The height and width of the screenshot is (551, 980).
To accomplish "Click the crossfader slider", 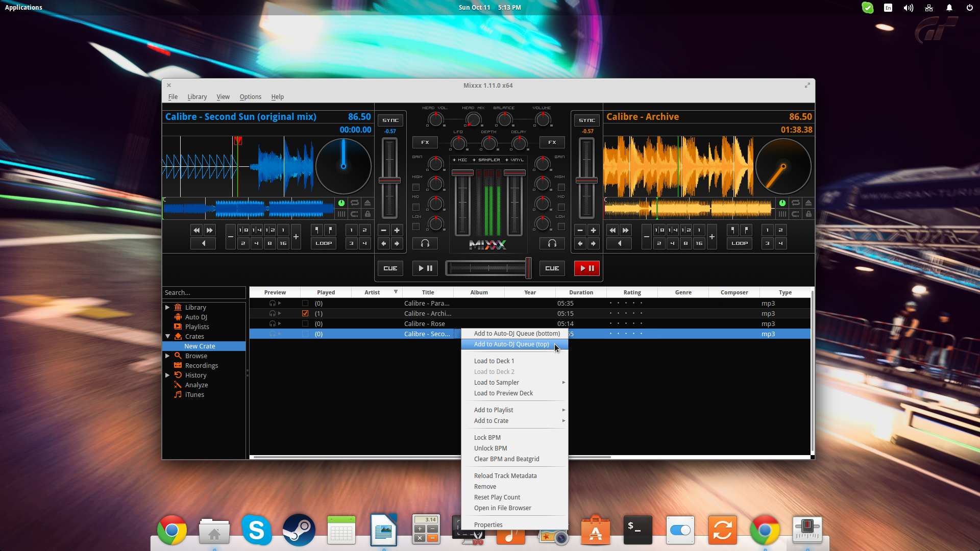I will pyautogui.click(x=488, y=268).
